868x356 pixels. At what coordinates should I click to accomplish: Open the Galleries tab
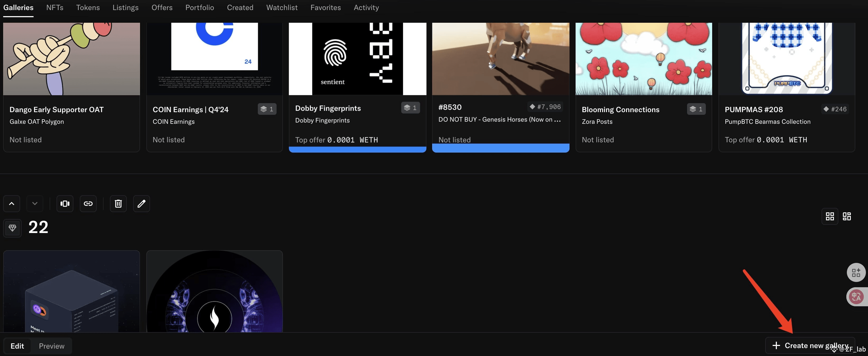(18, 7)
